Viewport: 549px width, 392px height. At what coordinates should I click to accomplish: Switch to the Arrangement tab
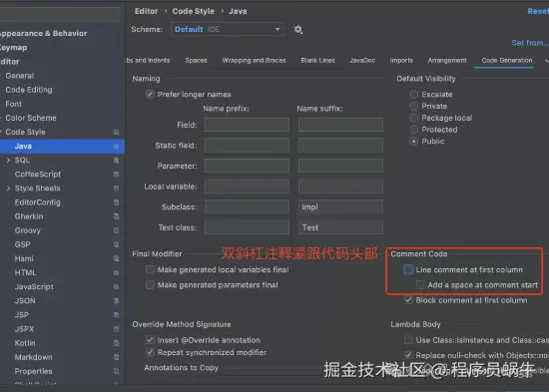pyautogui.click(x=447, y=61)
